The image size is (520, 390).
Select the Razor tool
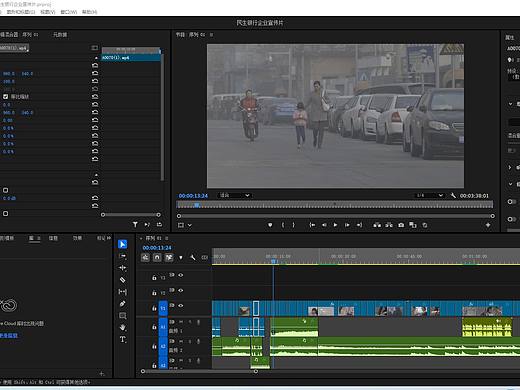(122, 280)
